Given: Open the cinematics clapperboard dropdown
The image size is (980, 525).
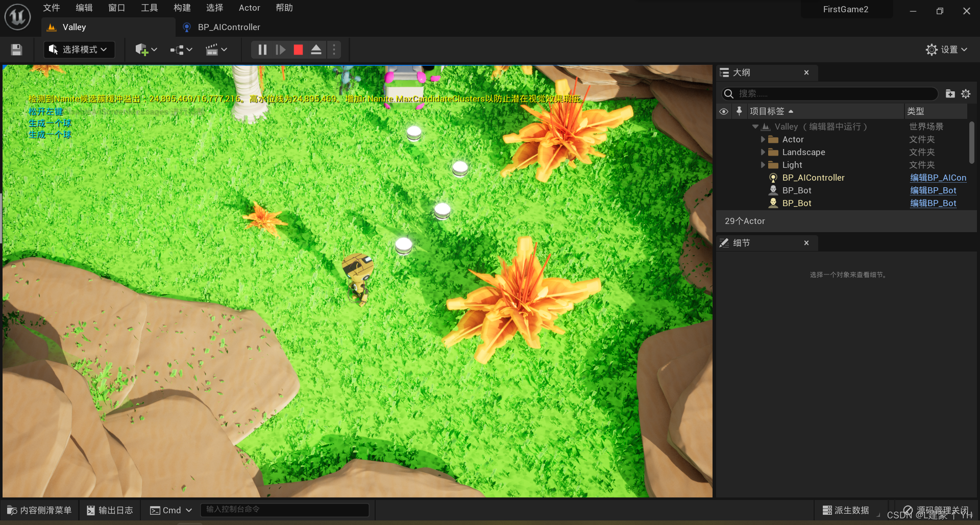Looking at the screenshot, I should 216,49.
